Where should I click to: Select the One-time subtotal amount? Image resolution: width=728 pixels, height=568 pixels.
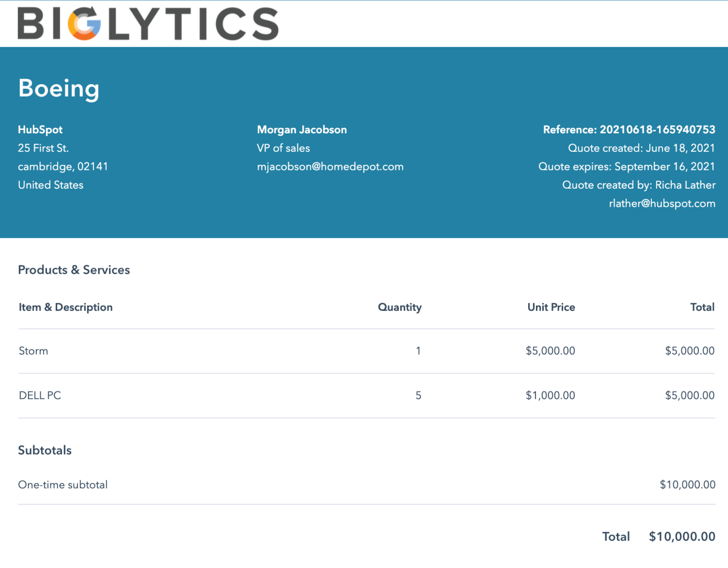(687, 484)
